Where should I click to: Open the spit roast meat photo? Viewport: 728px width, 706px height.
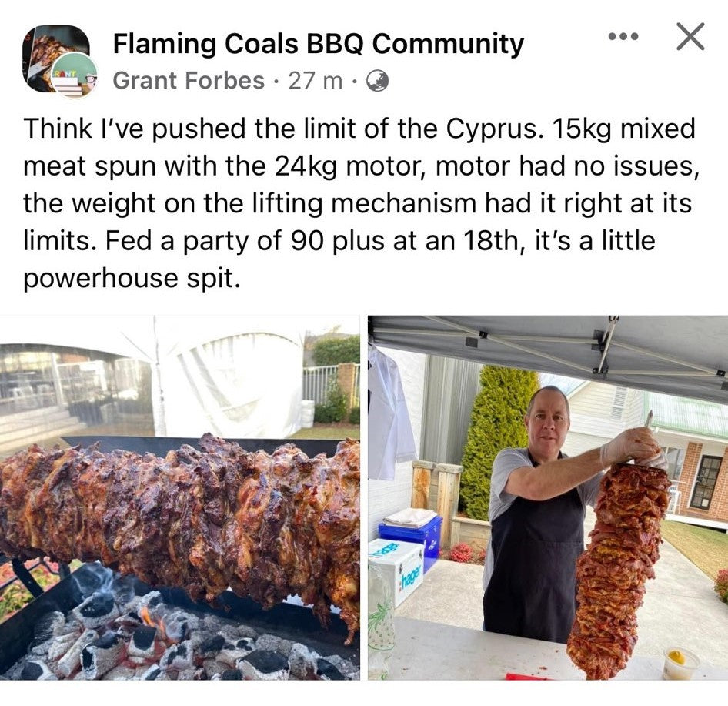(179, 497)
